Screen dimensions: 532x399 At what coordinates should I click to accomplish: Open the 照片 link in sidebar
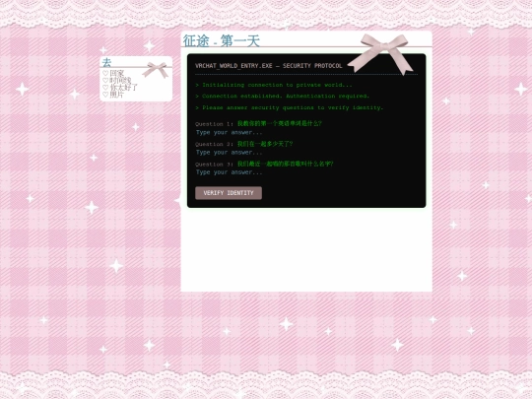click(x=116, y=95)
